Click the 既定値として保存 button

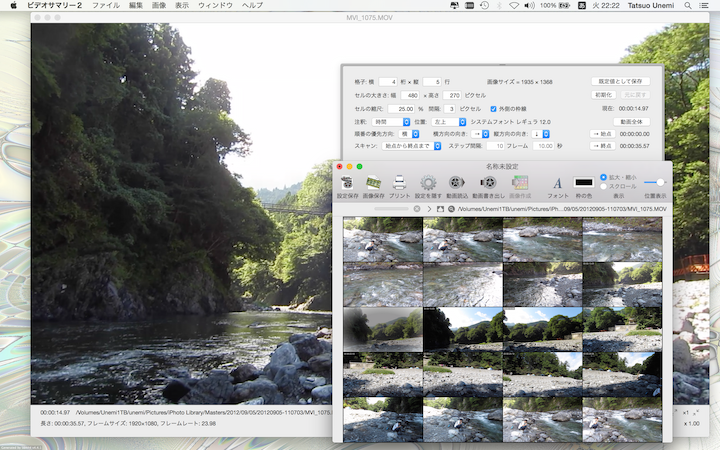pyautogui.click(x=621, y=81)
